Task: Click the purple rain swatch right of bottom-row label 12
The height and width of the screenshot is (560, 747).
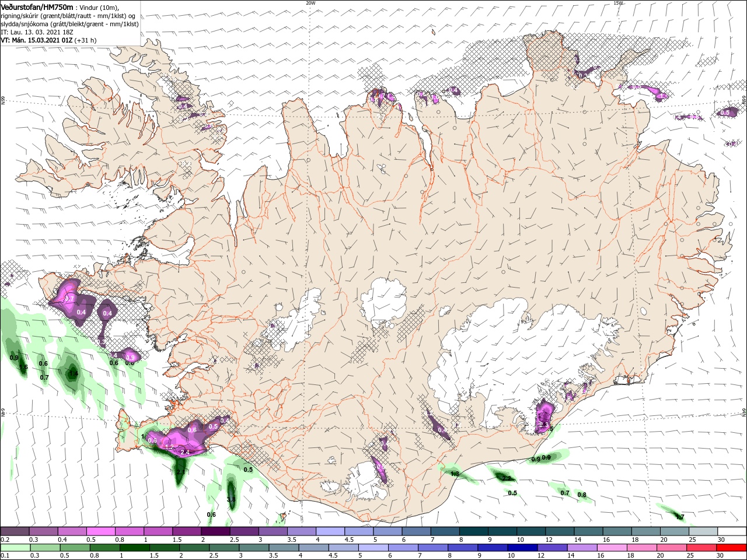Action: point(553,548)
